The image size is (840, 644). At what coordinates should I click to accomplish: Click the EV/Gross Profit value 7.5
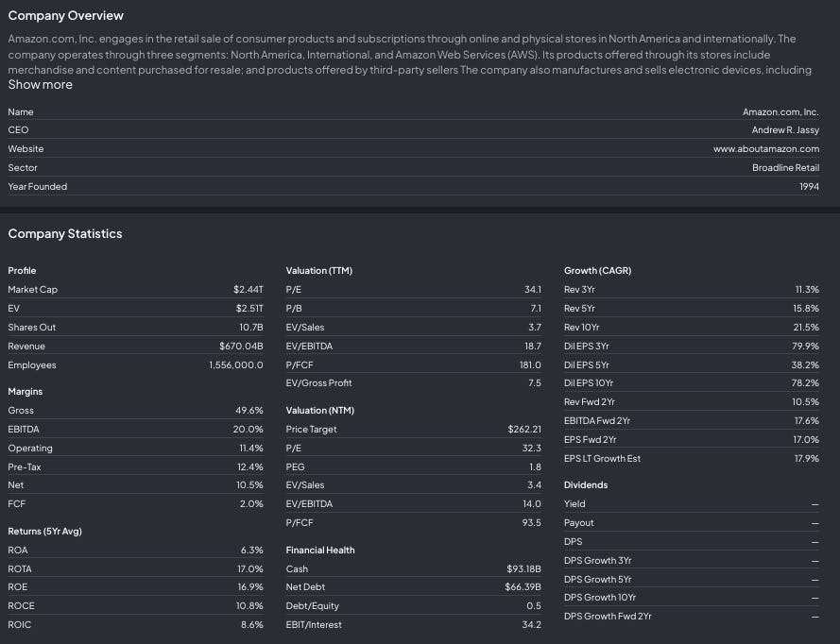pos(535,383)
